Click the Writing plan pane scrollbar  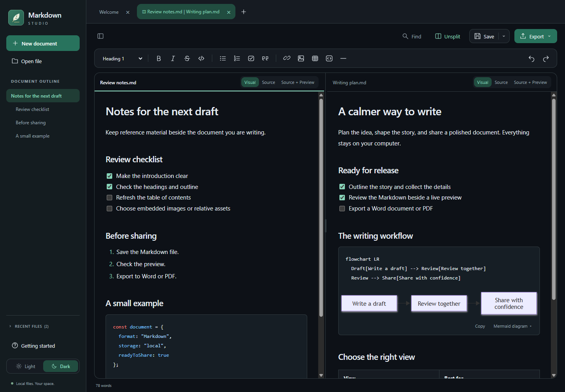coord(554,200)
